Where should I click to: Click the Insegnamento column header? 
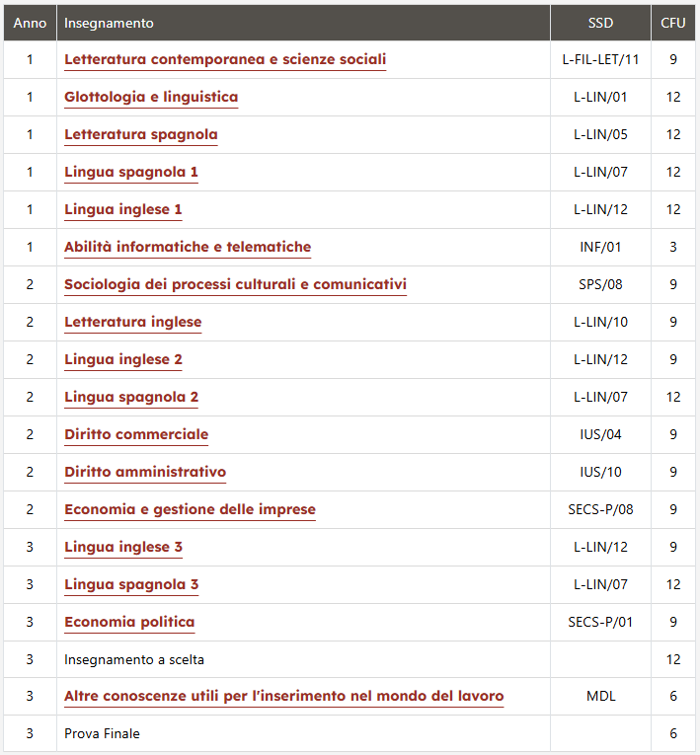point(109,23)
